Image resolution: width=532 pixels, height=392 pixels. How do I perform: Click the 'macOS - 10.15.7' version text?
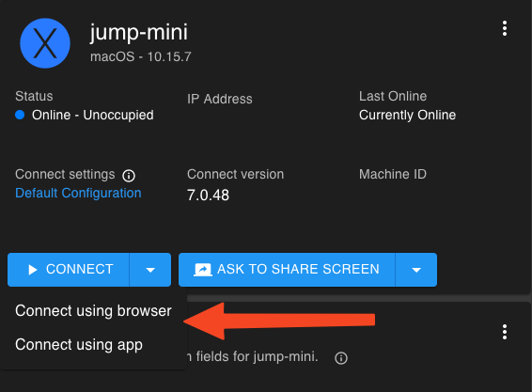(140, 56)
